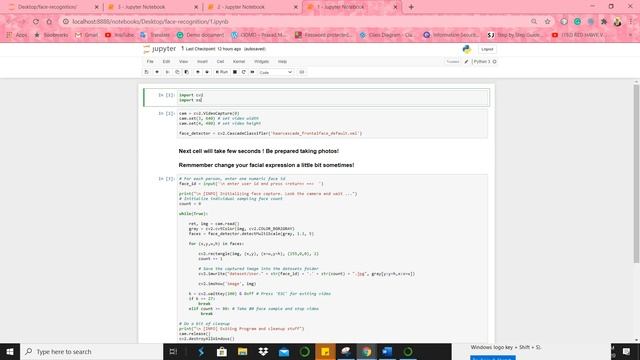Cut selected cells with the scissors icon

click(x=167, y=72)
